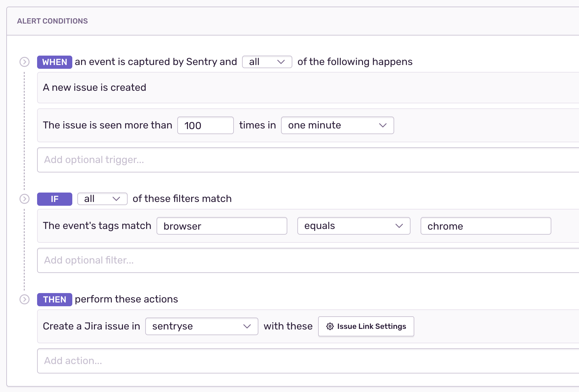Select the 'A new issue is created' condition
Image resolution: width=579 pixels, height=392 pixels.
click(x=94, y=88)
